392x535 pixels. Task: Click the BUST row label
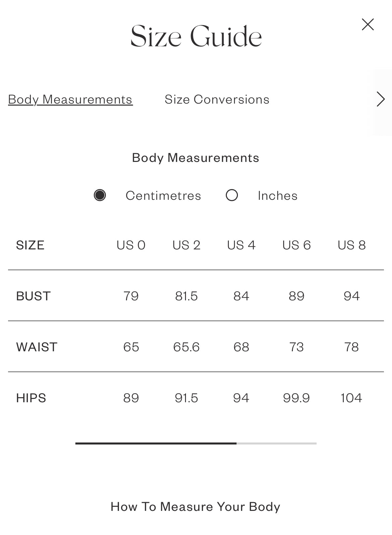point(34,296)
